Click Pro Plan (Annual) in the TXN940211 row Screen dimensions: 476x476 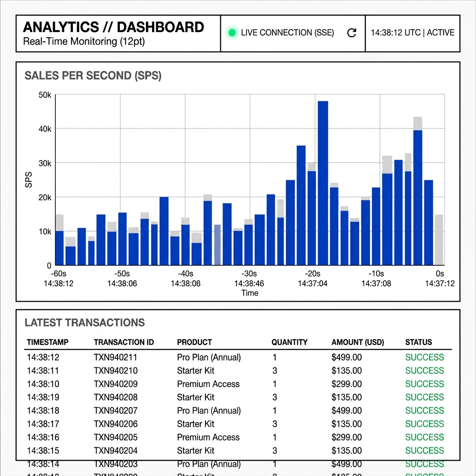pos(209,357)
